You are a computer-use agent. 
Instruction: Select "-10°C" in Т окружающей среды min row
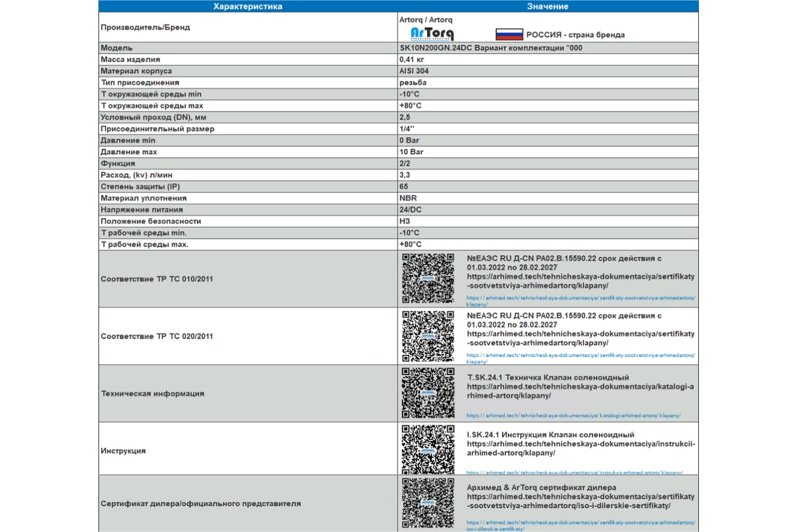tap(410, 94)
